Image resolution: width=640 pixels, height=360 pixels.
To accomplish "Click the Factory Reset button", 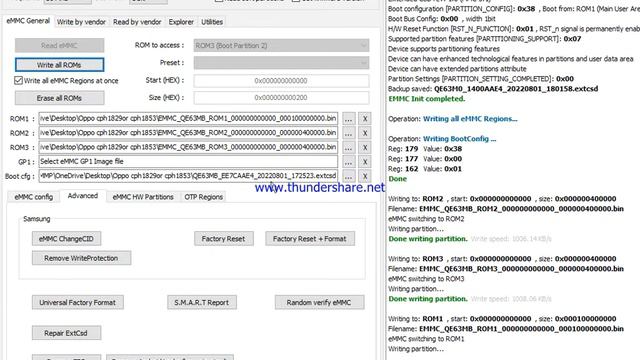I will pyautogui.click(x=223, y=239).
